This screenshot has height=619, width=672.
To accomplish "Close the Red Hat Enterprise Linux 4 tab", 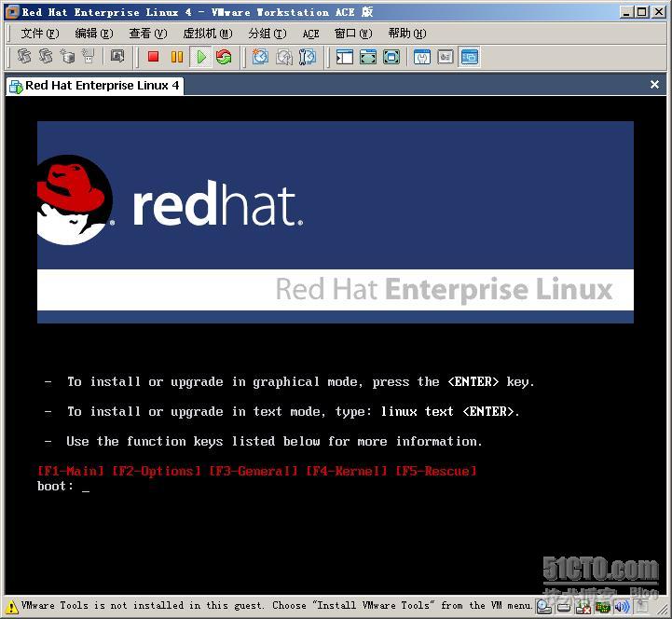I will coord(654,85).
